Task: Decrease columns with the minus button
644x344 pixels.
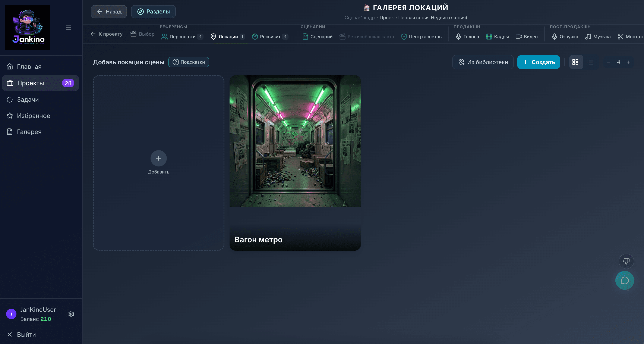Action: click(x=609, y=62)
